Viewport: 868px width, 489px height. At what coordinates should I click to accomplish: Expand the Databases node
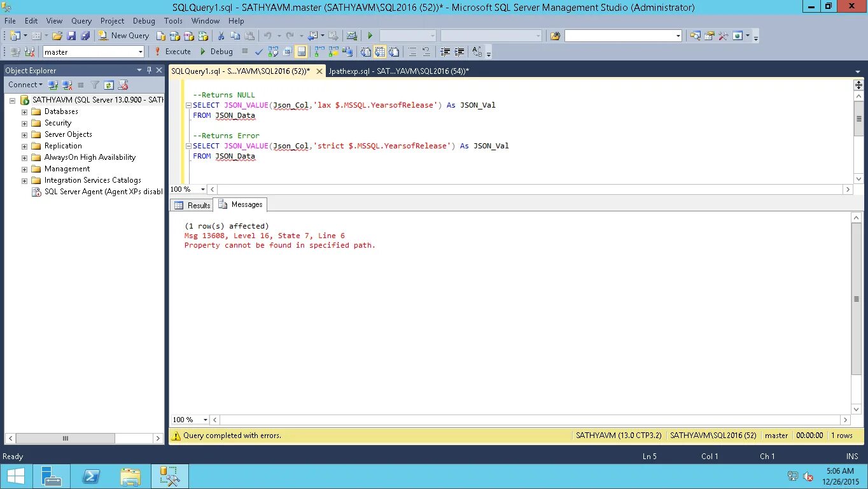(24, 112)
